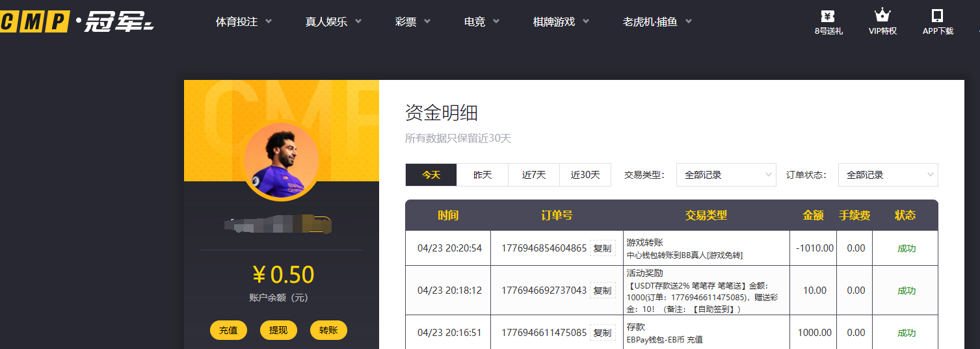The height and width of the screenshot is (349, 980).
Task: Click the 活动奖励 transaction type text
Action: pos(645,274)
